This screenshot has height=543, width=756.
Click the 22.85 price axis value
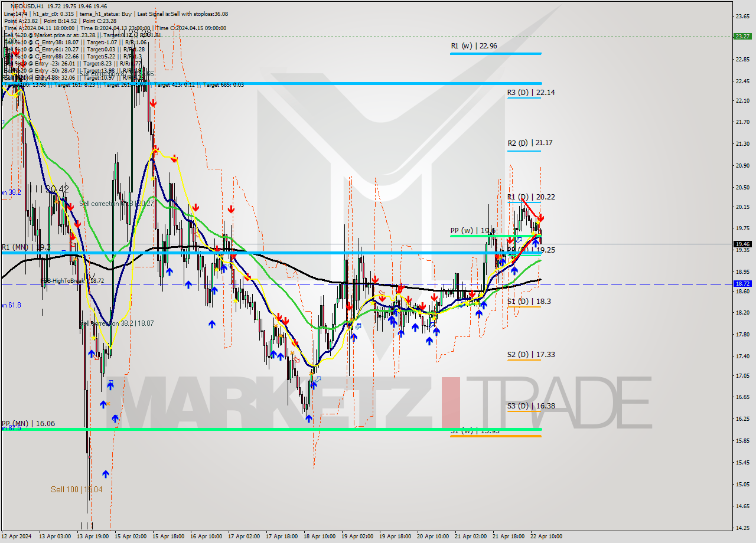(742, 59)
